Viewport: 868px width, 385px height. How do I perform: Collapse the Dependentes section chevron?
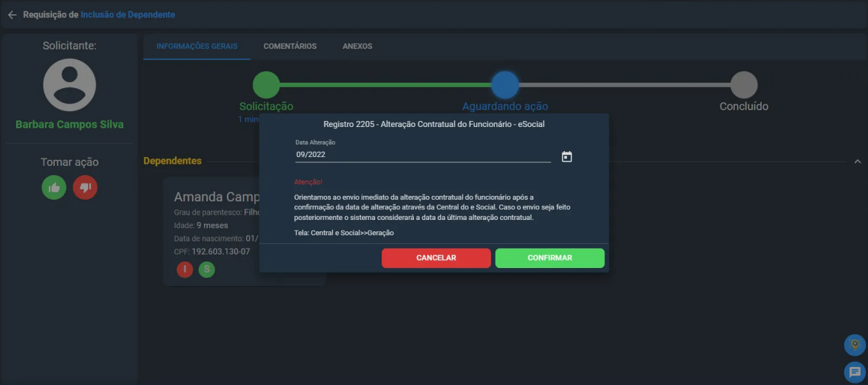[857, 162]
